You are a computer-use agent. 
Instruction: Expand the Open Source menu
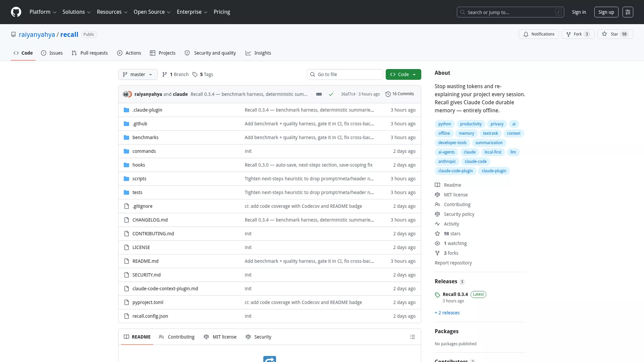[152, 12]
